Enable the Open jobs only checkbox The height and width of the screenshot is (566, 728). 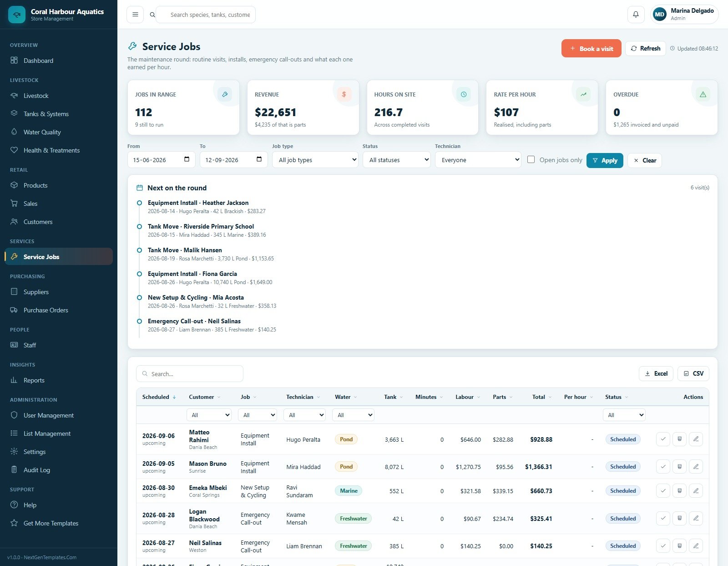531,160
